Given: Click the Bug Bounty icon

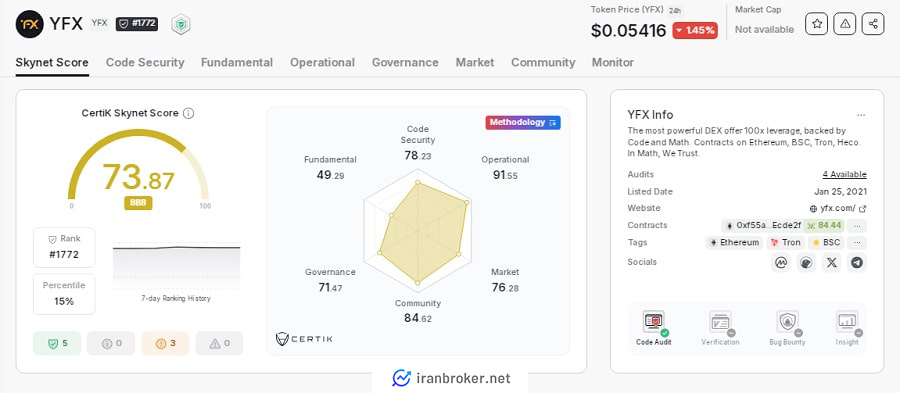Looking at the screenshot, I should (788, 322).
